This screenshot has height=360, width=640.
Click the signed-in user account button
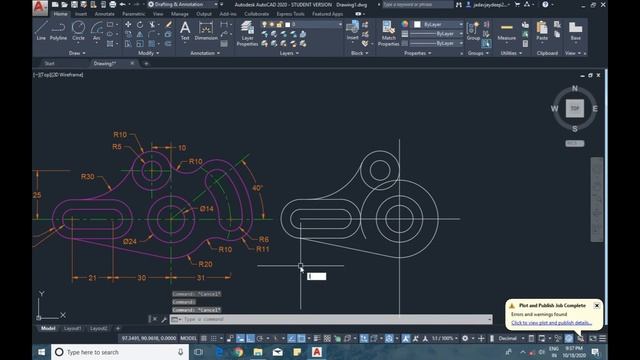[x=488, y=4]
